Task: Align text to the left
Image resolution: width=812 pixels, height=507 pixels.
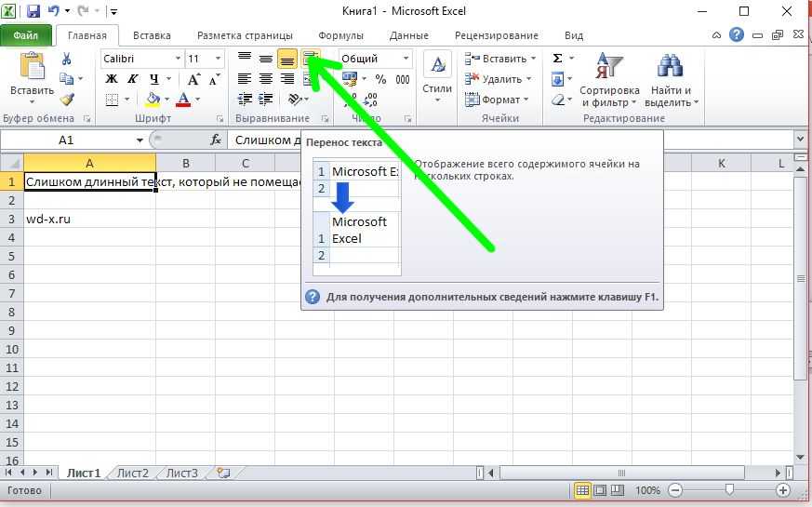Action: [245, 79]
